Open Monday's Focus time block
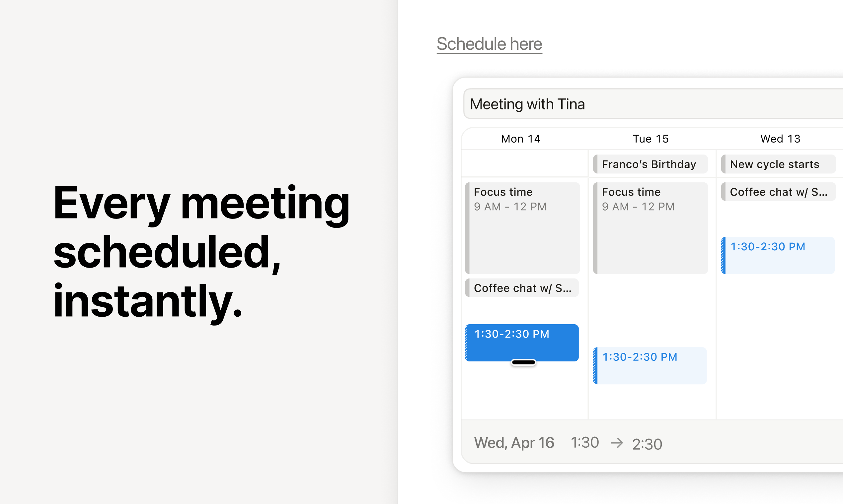The height and width of the screenshot is (504, 843). click(522, 228)
